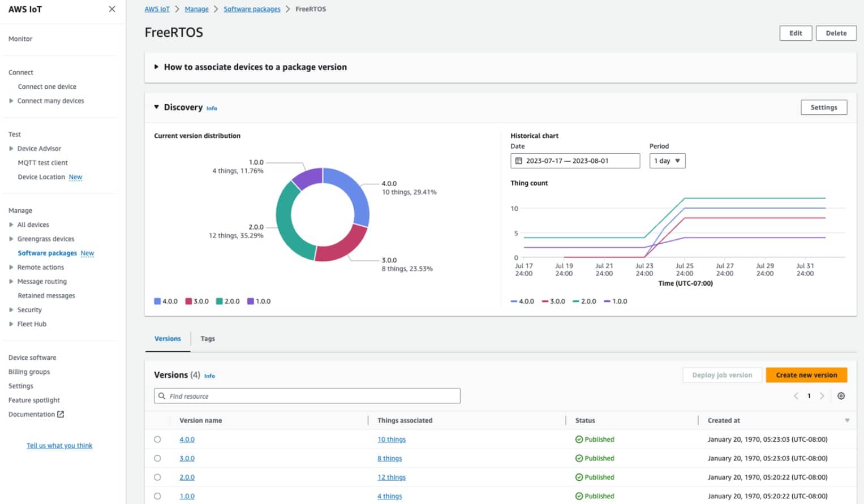
Task: Expand Connect many devices in sidebar
Action: (11, 101)
